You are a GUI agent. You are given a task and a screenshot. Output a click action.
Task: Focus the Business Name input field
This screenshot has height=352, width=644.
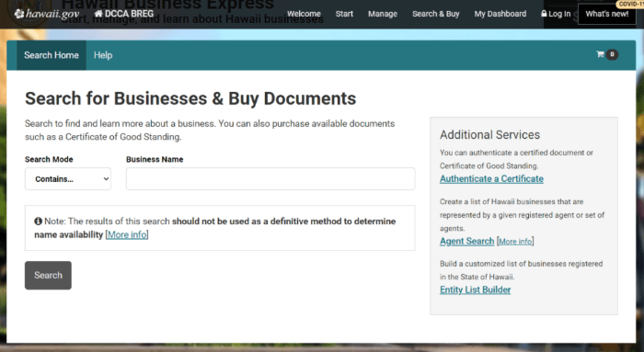click(270, 179)
